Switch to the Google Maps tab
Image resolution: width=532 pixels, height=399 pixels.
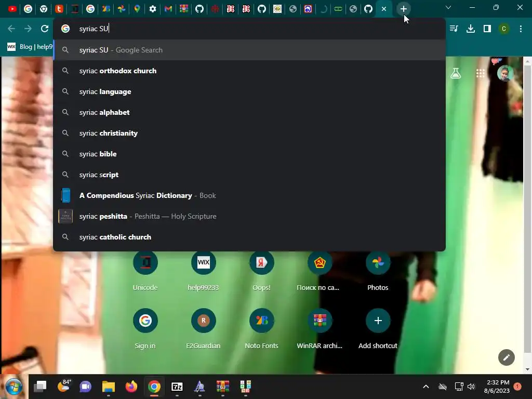[137, 9]
